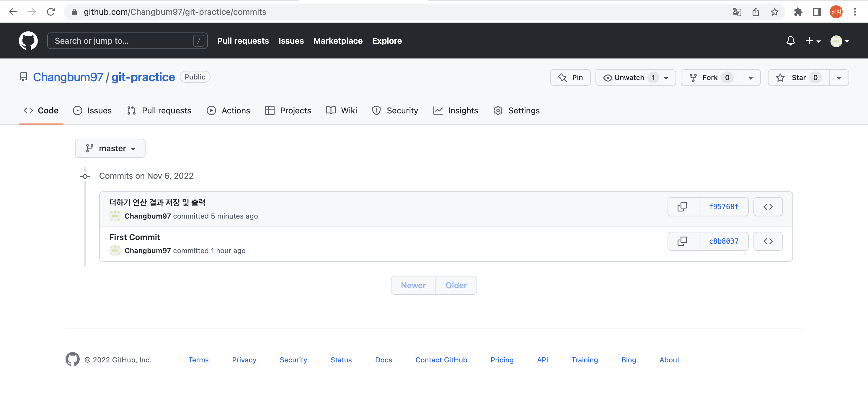This screenshot has width=868, height=407.
Task: Switch to the Insights tab
Action: (x=456, y=110)
